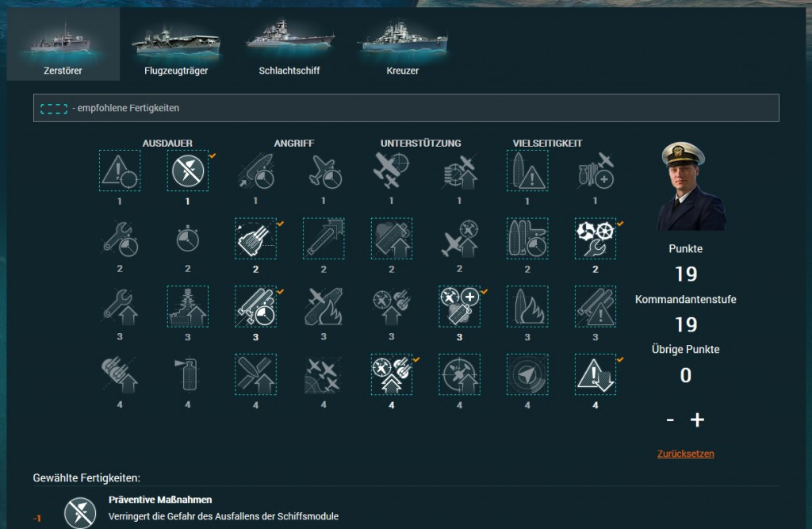Screen dimensions: 812x529
Task: Uncheck the tier 2 gun turret skill
Action: (255, 239)
